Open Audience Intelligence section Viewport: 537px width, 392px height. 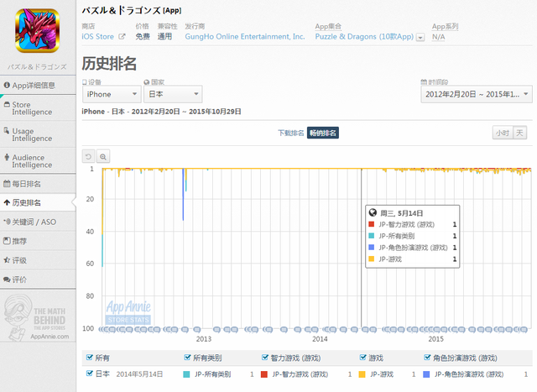[x=38, y=161]
